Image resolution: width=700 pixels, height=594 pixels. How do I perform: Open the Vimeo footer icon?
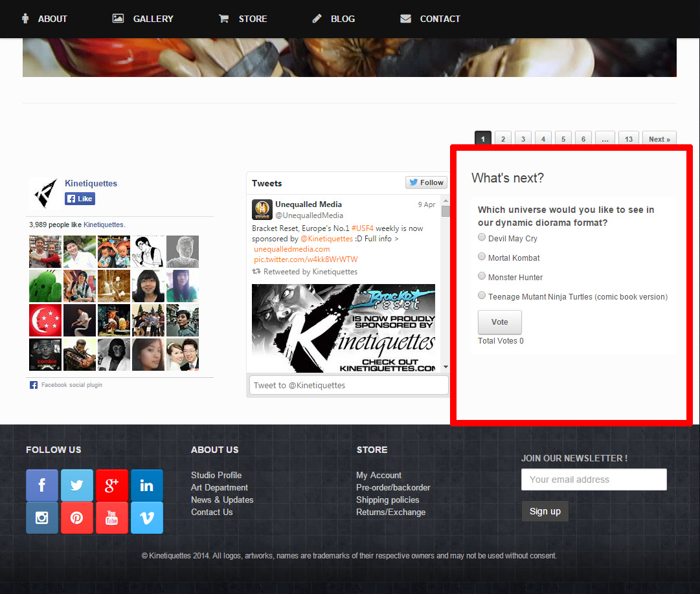147,518
